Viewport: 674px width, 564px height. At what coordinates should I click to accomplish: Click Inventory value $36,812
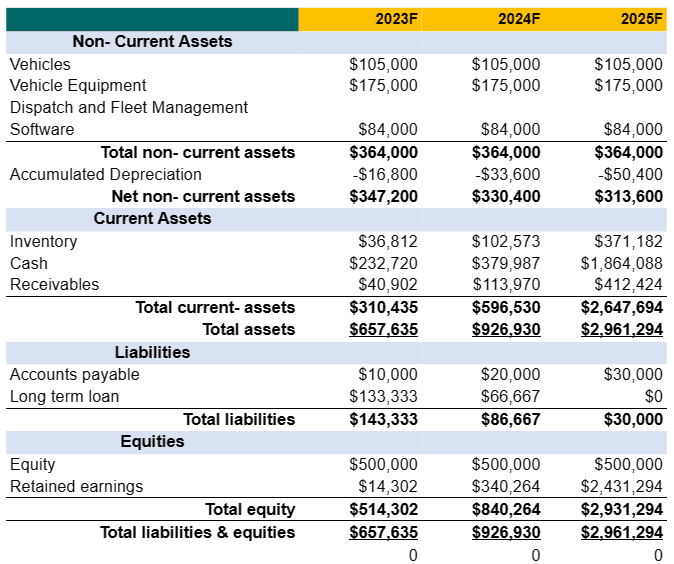click(388, 242)
